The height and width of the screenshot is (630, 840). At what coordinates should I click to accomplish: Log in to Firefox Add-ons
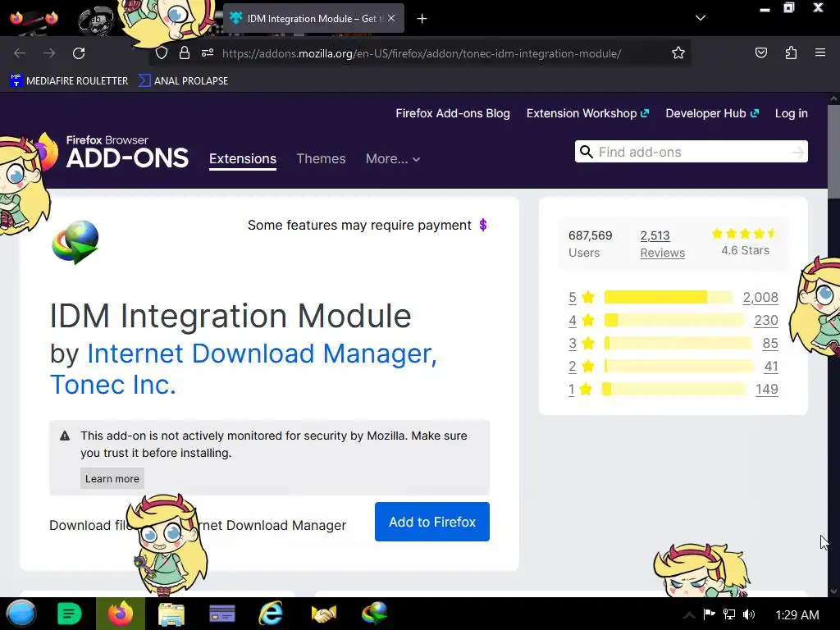(x=792, y=113)
